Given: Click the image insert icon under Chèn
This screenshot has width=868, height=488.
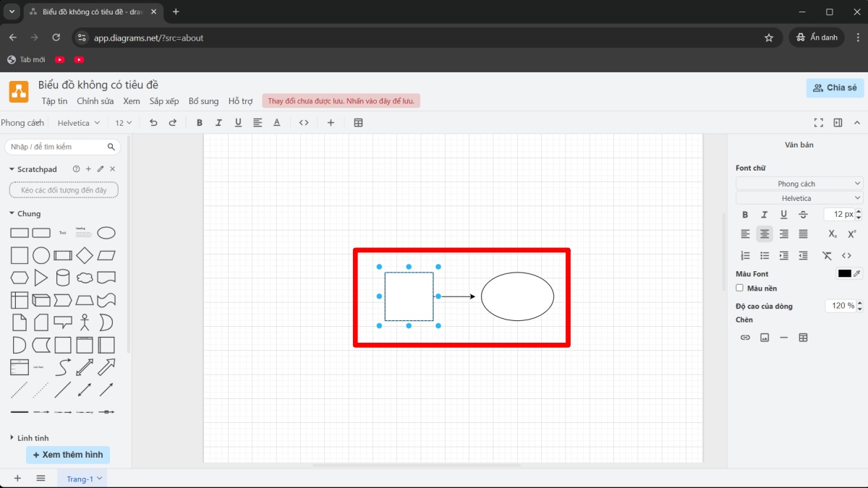Looking at the screenshot, I should coord(764,337).
